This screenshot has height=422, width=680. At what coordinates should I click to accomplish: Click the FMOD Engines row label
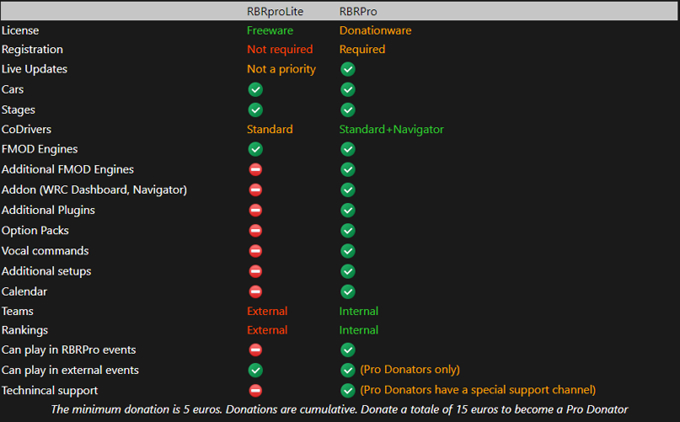[39, 149]
